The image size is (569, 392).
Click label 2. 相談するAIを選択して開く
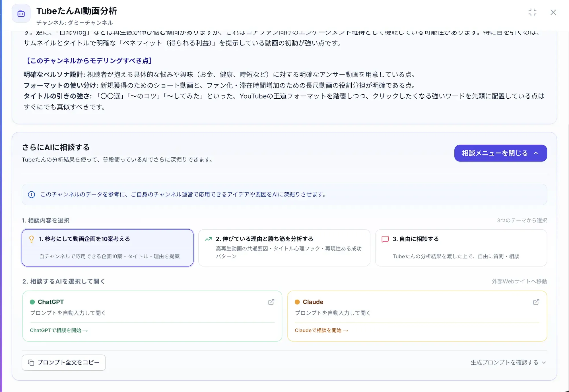[x=64, y=281]
